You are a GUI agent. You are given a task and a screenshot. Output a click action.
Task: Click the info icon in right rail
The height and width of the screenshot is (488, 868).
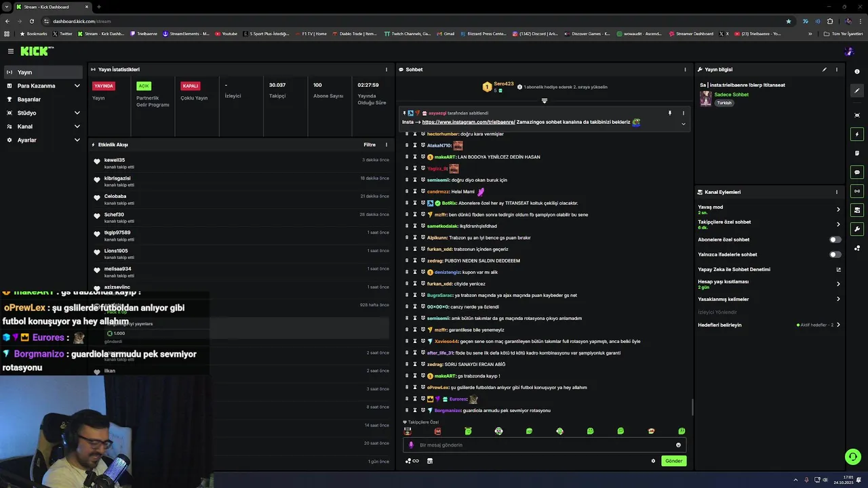click(857, 71)
